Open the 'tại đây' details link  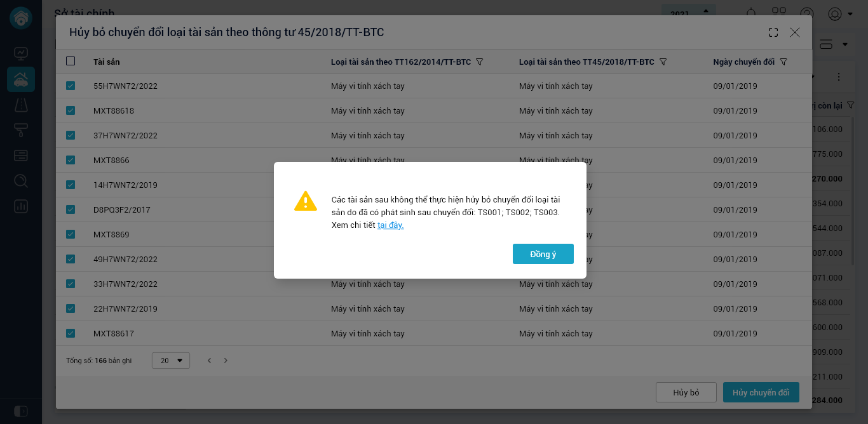click(390, 225)
